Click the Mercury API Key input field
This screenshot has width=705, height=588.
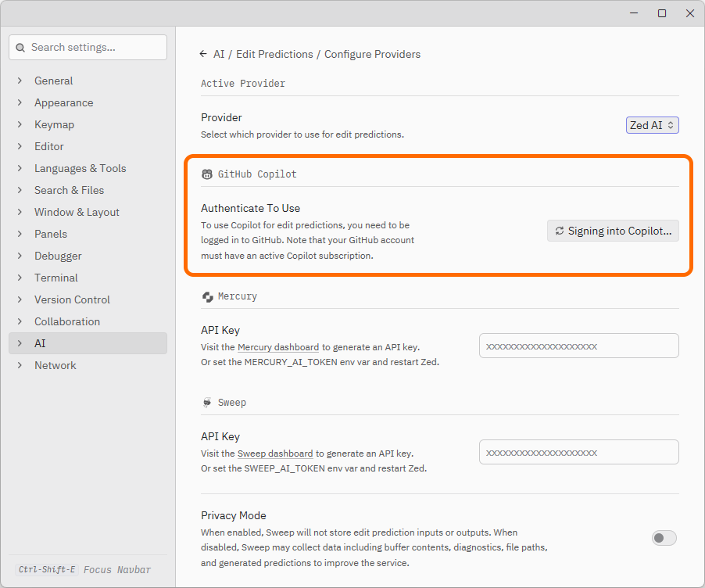(578, 346)
